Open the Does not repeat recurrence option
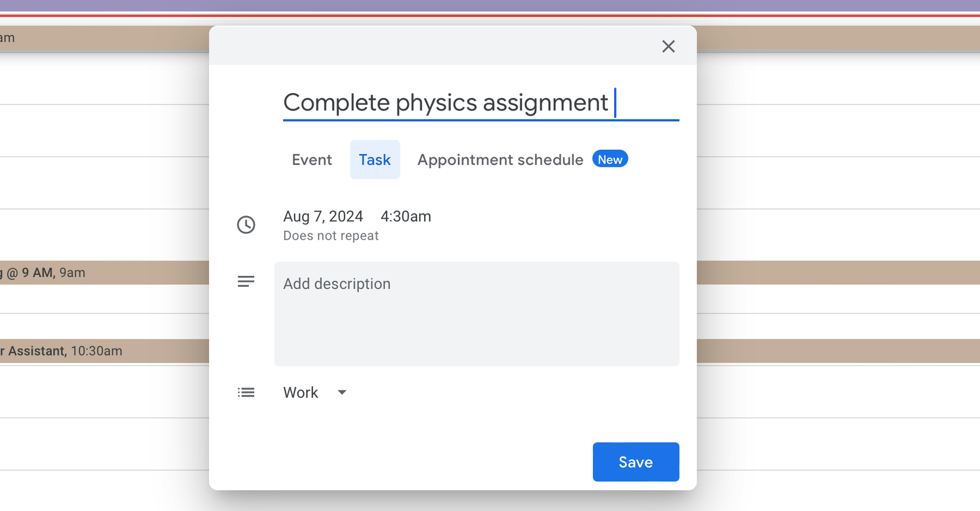This screenshot has width=980, height=511. pyautogui.click(x=331, y=236)
